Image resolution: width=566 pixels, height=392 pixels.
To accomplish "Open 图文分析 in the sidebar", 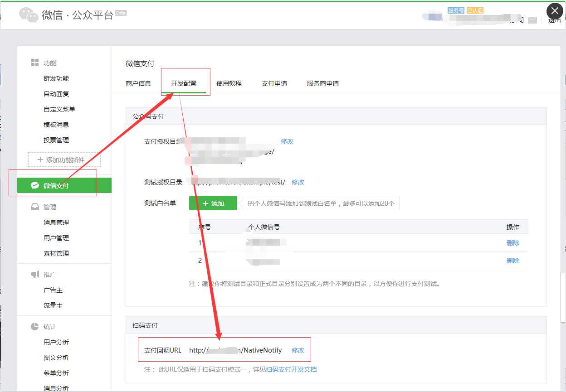I will [56, 358].
